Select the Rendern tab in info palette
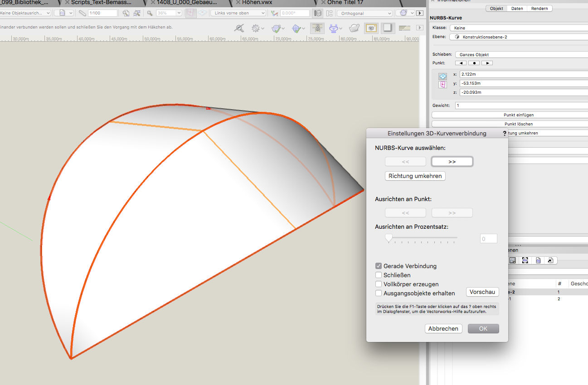The height and width of the screenshot is (385, 588). point(539,9)
